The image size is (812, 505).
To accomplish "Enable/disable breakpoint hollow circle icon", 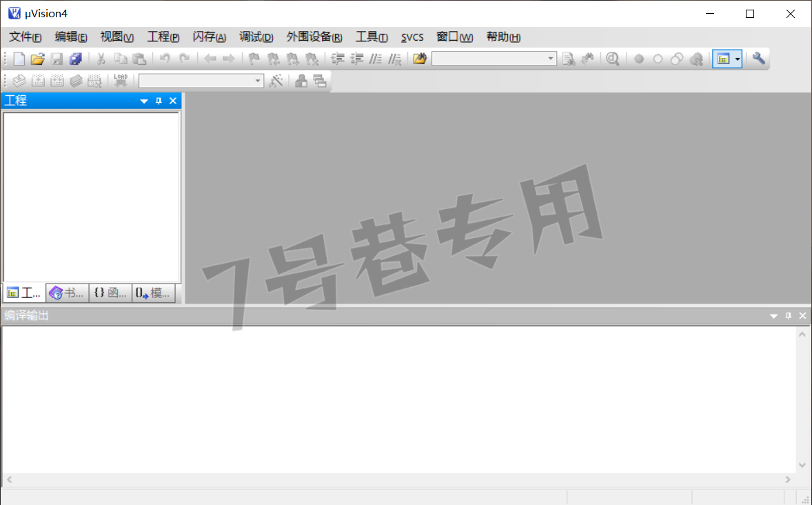I will point(658,59).
